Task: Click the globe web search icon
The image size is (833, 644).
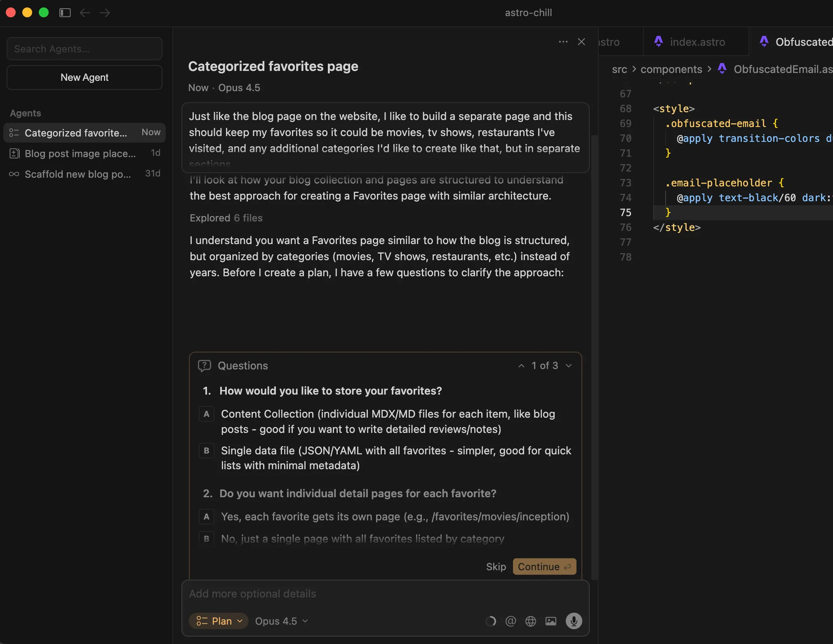Action: pos(530,621)
